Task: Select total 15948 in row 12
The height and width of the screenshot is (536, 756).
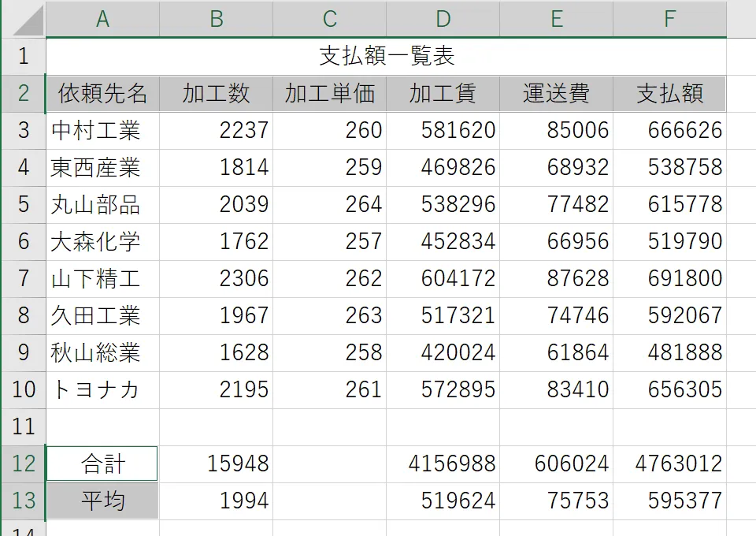Action: [216, 464]
